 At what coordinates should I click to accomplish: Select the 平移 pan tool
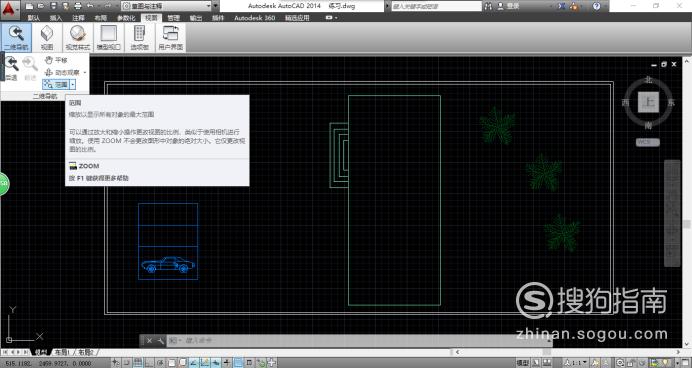point(56,60)
